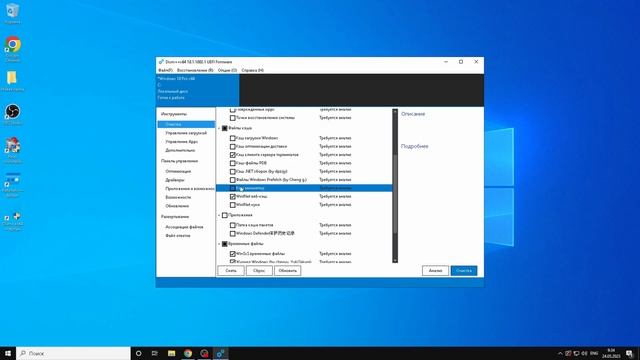Screen dimensions: 640x360
Task: Open the Справка menu
Action: tap(252, 70)
